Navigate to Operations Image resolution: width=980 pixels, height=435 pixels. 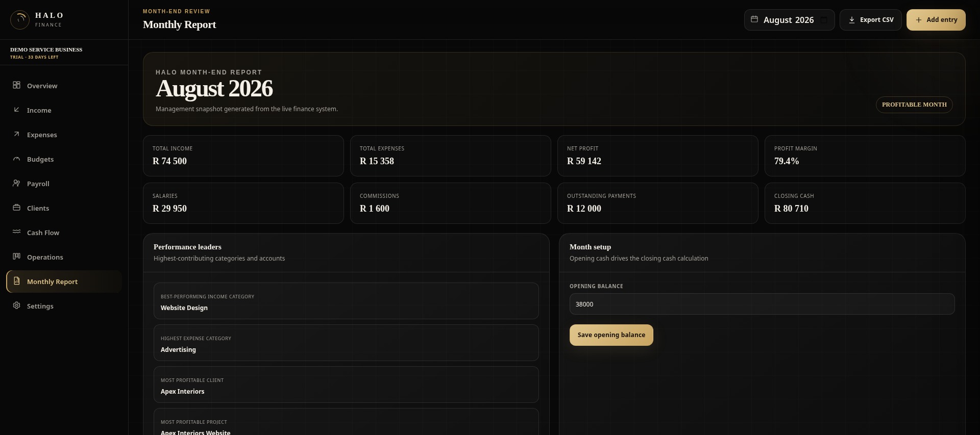click(x=64, y=257)
